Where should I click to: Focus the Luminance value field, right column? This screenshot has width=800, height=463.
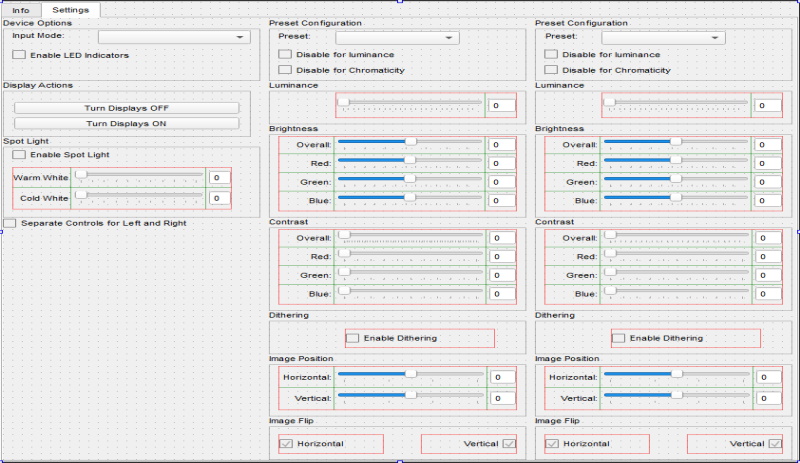pos(767,106)
